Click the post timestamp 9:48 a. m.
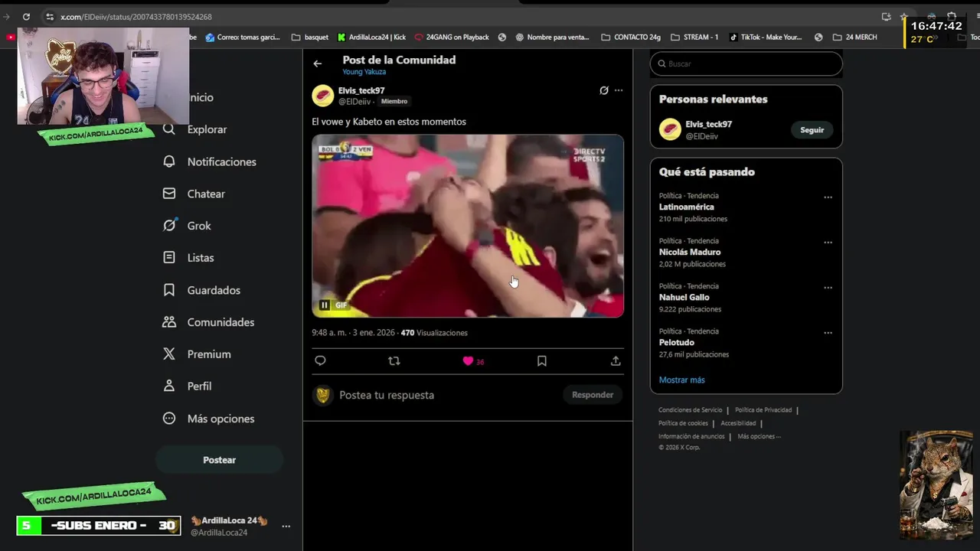Screen dimensions: 980x551 pyautogui.click(x=353, y=333)
